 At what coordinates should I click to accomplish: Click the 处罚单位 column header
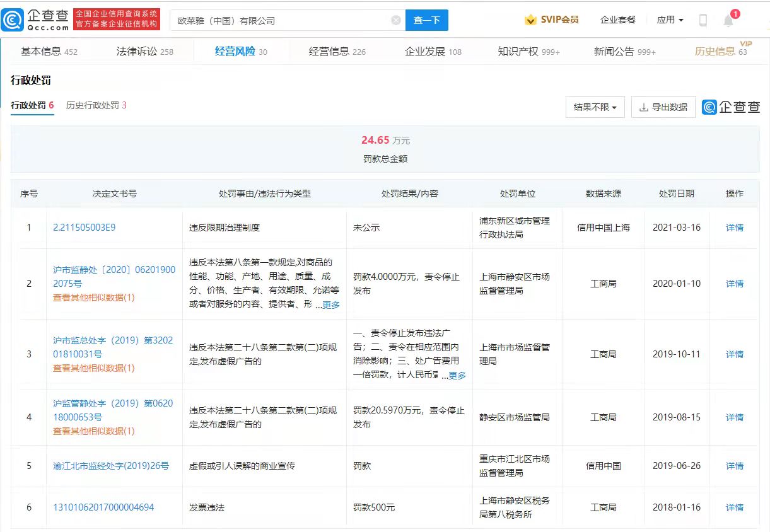[518, 194]
